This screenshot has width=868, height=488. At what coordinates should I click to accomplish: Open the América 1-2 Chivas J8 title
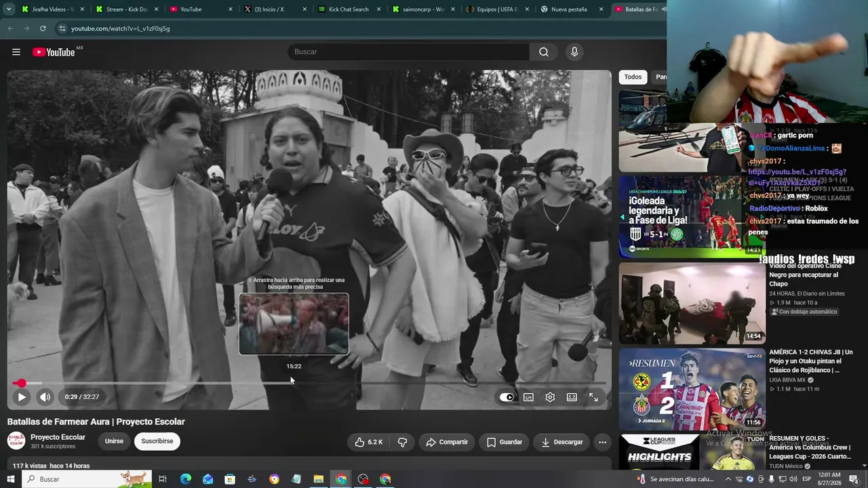(810, 361)
